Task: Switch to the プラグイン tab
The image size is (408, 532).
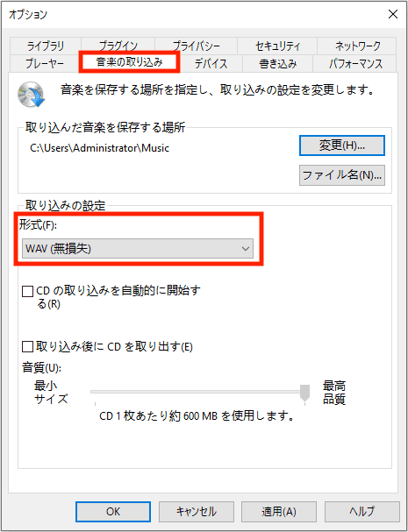Action: [x=118, y=46]
